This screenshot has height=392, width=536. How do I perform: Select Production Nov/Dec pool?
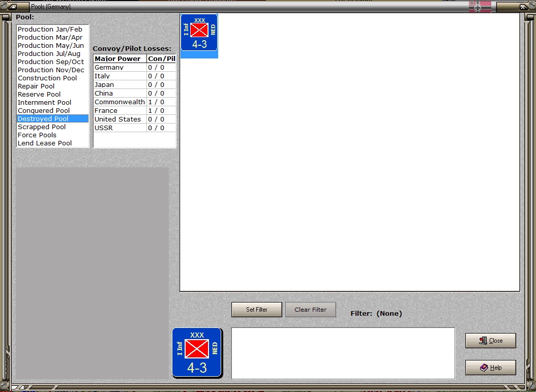[53, 70]
